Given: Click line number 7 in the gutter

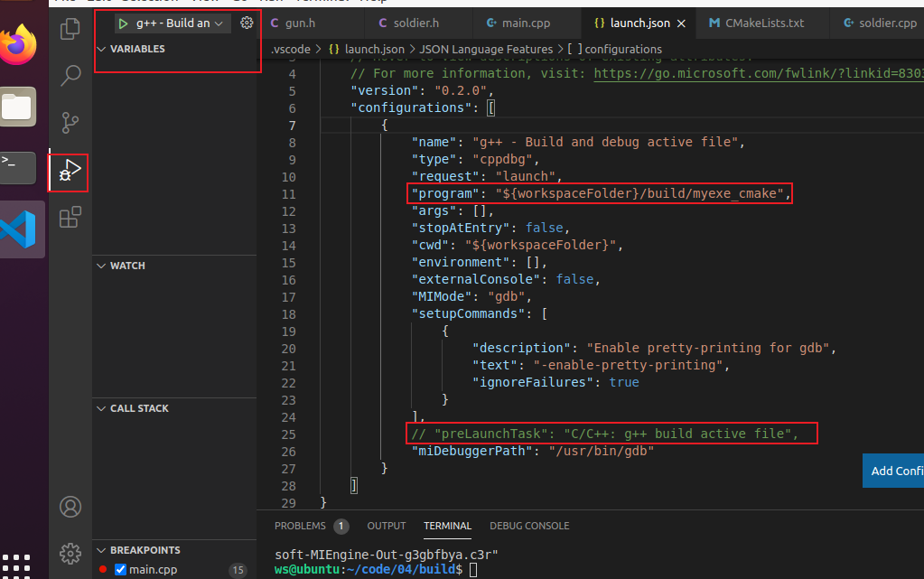Looking at the screenshot, I should coord(293,126).
